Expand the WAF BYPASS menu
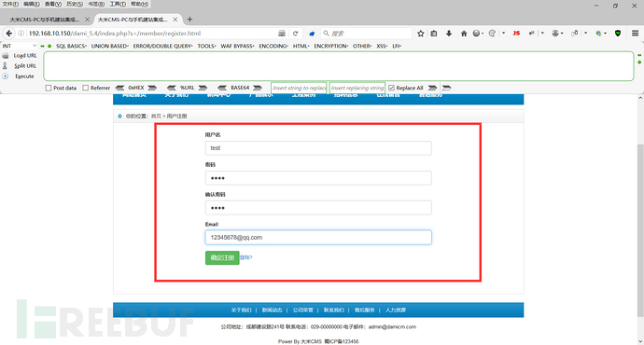Screen dimensions: 644x345 (237, 46)
